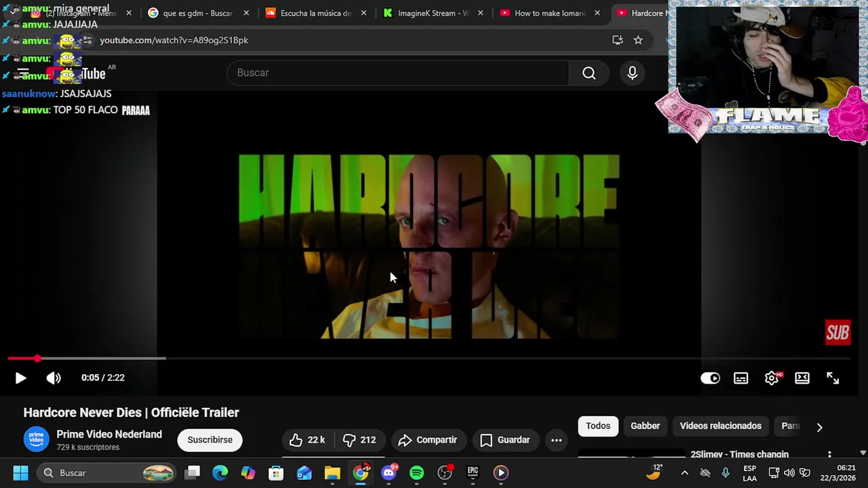Viewport: 868px width, 488px height.
Task: Open the clock showing 06:21
Action: pyautogui.click(x=837, y=473)
